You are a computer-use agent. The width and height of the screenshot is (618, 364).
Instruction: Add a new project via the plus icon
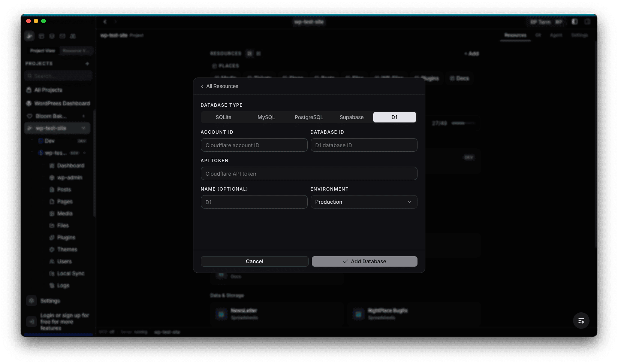pos(87,63)
